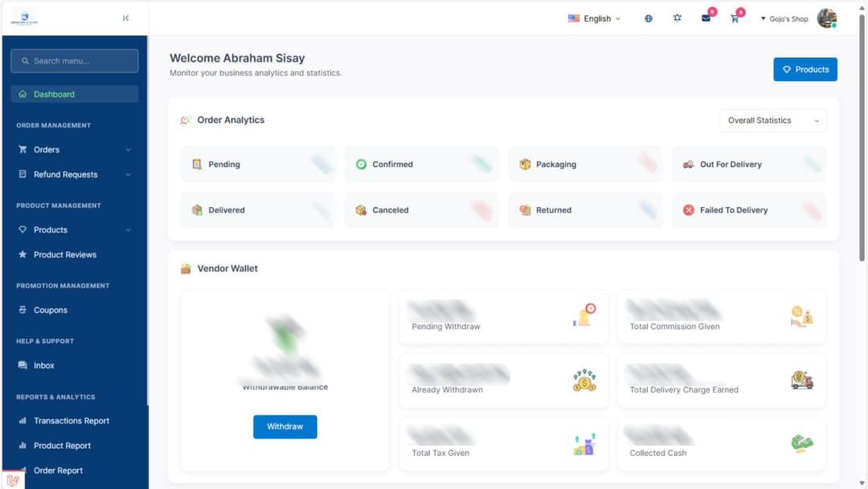Click the Failed To Delivery red icon

coord(688,210)
